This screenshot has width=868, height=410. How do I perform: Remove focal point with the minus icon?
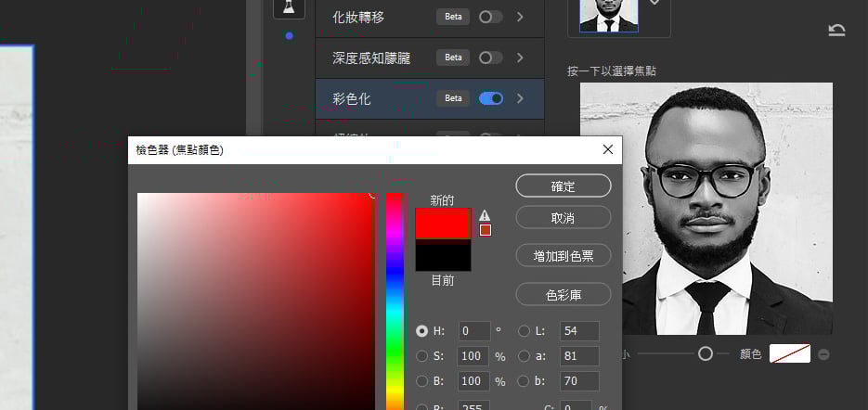click(823, 354)
